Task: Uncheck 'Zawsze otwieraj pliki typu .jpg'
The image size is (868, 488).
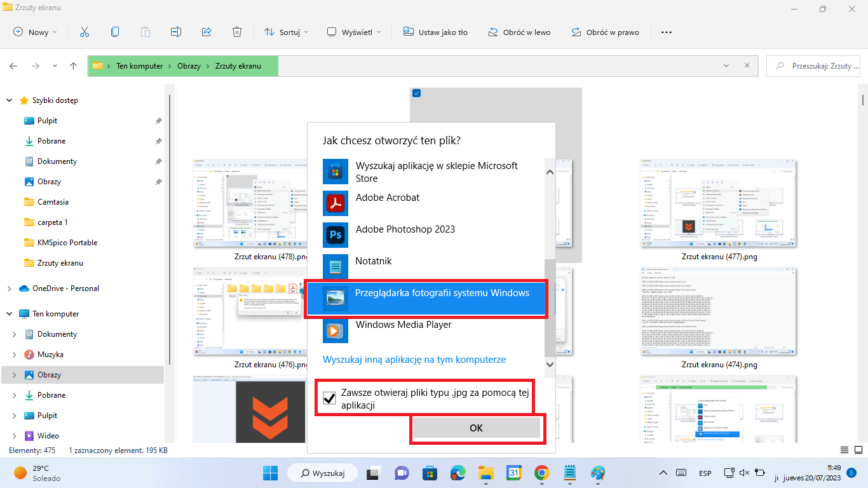Action: point(330,398)
